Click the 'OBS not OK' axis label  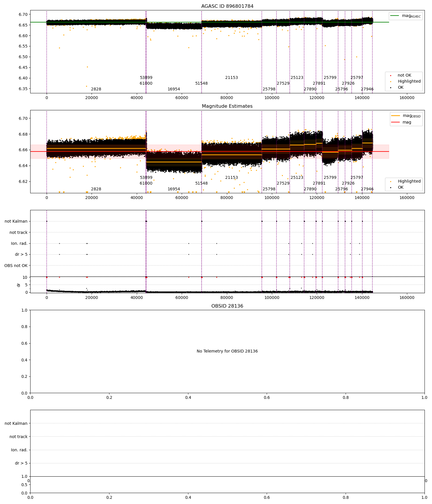pyautogui.click(x=16, y=266)
